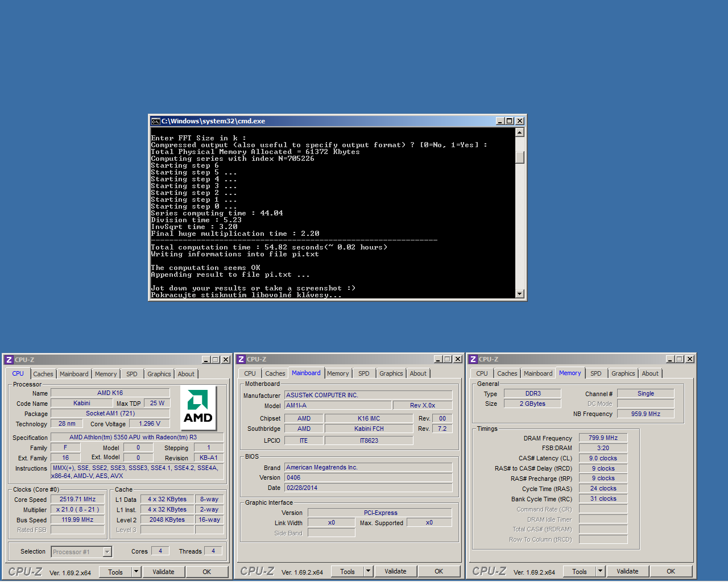Click the CAS# Latency 9.0 clocks value

pos(603,458)
